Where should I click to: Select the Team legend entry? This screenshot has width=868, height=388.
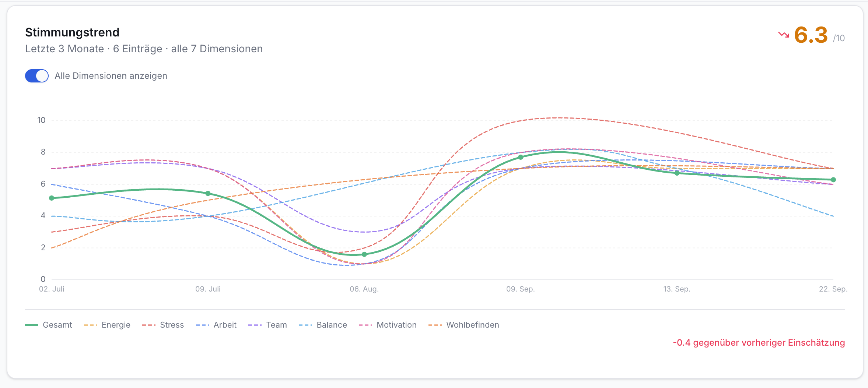tap(268, 325)
